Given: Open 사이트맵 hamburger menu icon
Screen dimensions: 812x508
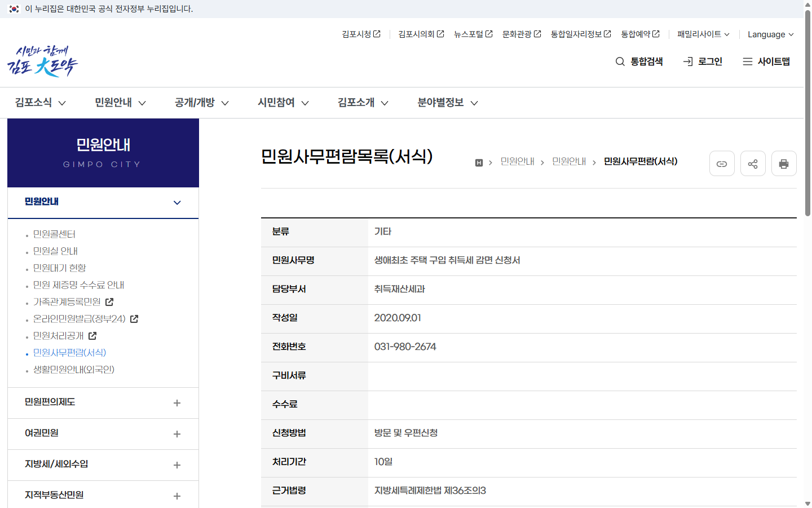Looking at the screenshot, I should click(x=748, y=62).
